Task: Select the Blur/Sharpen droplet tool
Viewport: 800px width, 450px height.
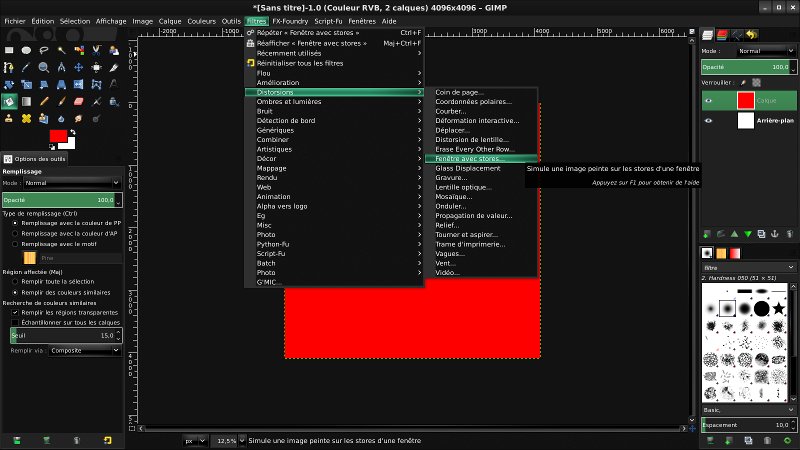Action: 61,118
